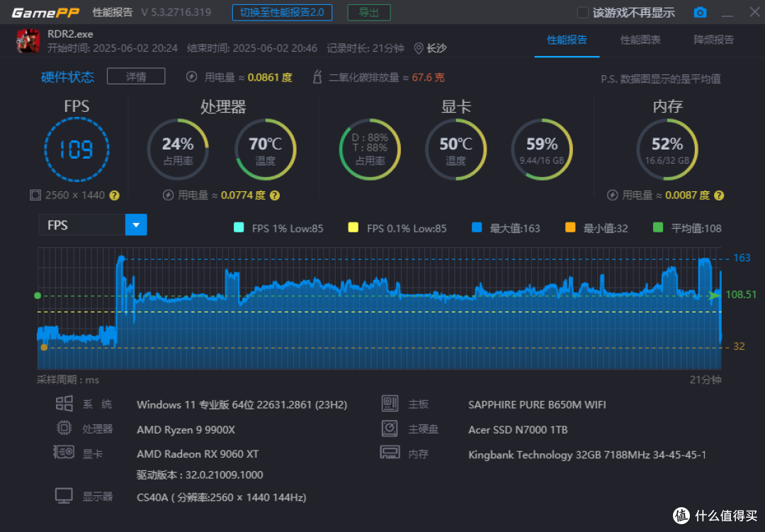765x532 pixels.
Task: Click the help icon next to memory 0.0087 度
Action: (x=719, y=196)
